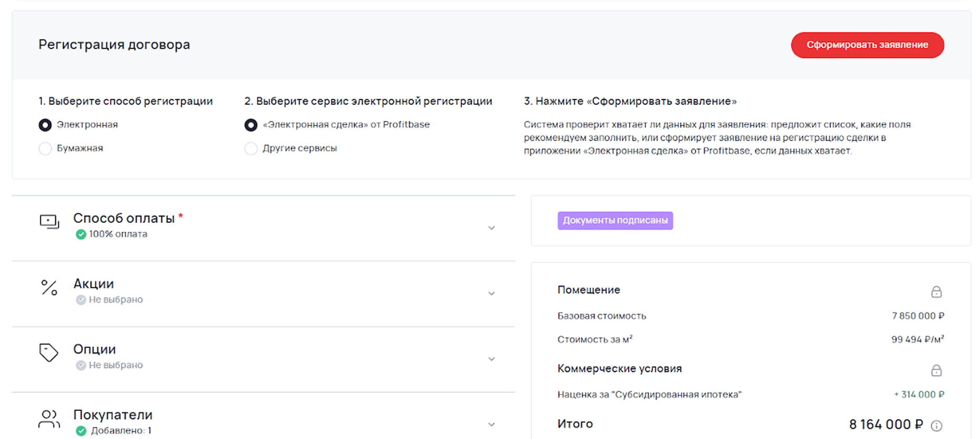The height and width of the screenshot is (439, 980).
Task: Select the Бумажная registration option
Action: point(45,148)
